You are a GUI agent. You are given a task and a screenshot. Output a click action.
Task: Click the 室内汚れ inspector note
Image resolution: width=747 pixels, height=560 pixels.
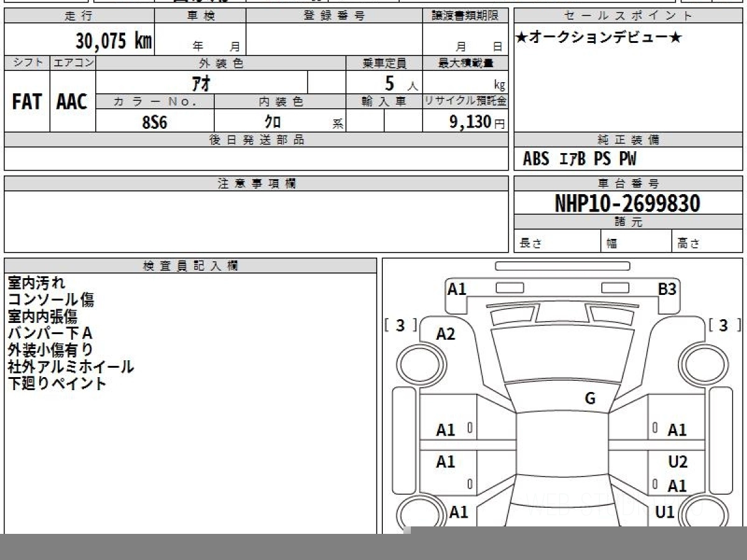(36, 283)
